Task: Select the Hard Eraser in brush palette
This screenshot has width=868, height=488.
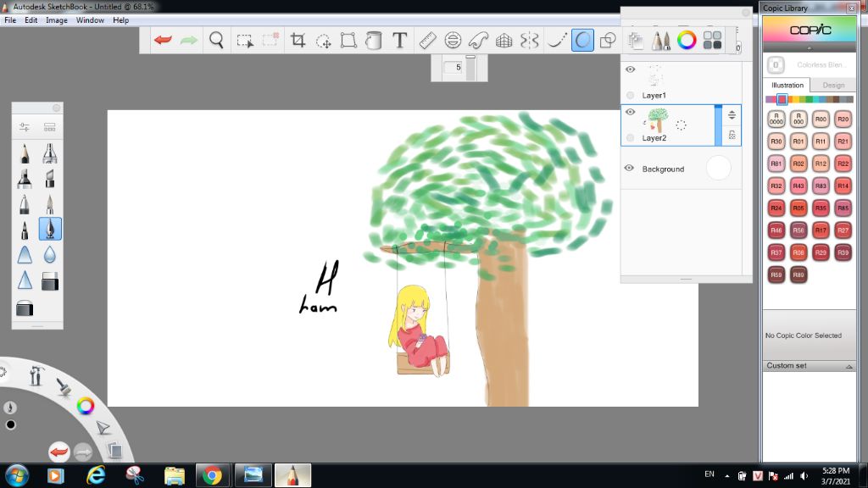Action: click(50, 281)
